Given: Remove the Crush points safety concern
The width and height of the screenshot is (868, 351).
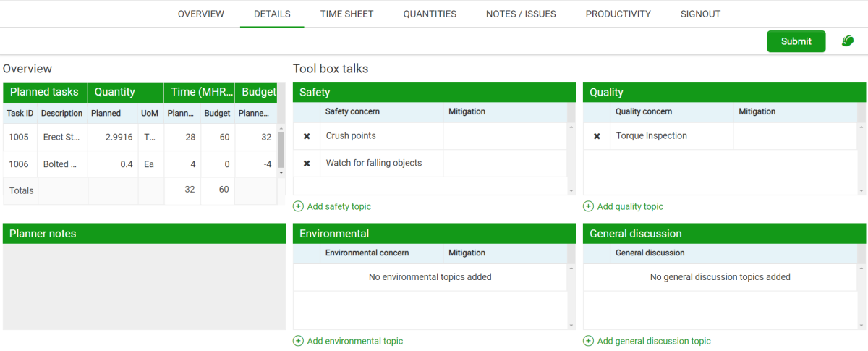Looking at the screenshot, I should (307, 136).
